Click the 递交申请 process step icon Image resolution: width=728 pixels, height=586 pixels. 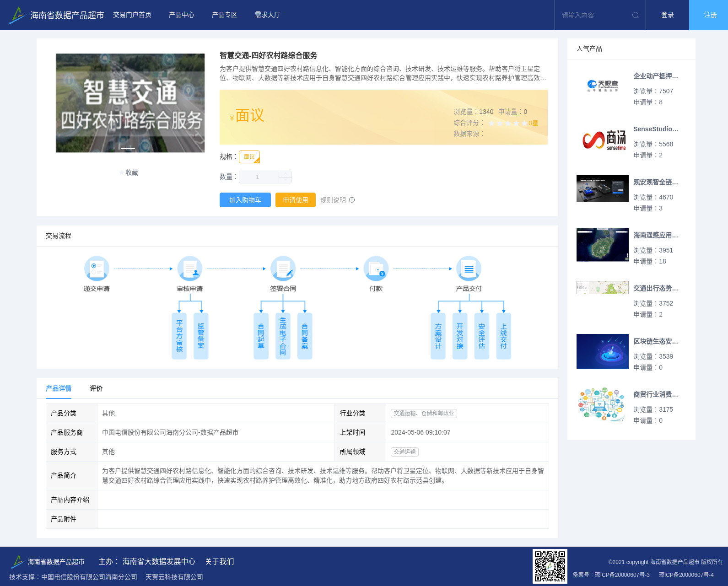(x=97, y=269)
